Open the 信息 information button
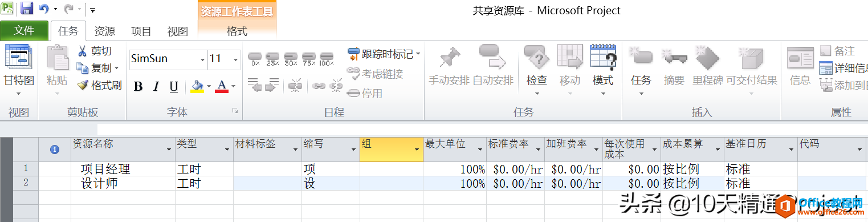The image size is (868, 222). (x=800, y=66)
